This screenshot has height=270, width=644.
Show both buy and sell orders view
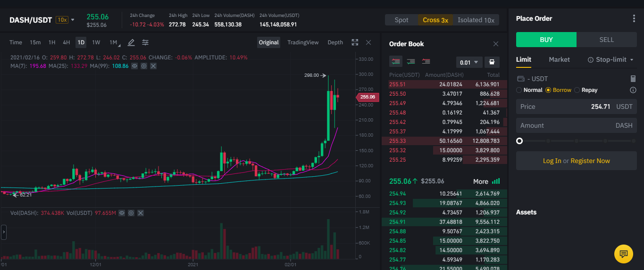(x=396, y=61)
